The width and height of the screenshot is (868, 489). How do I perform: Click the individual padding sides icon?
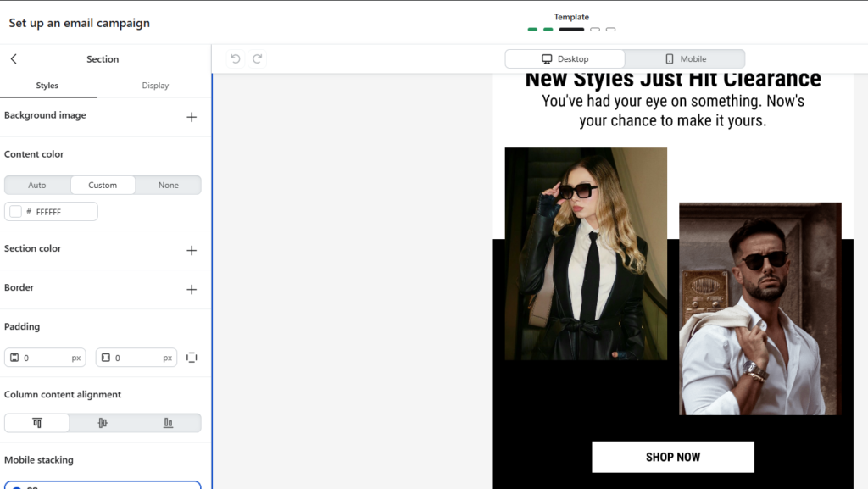pyautogui.click(x=192, y=357)
